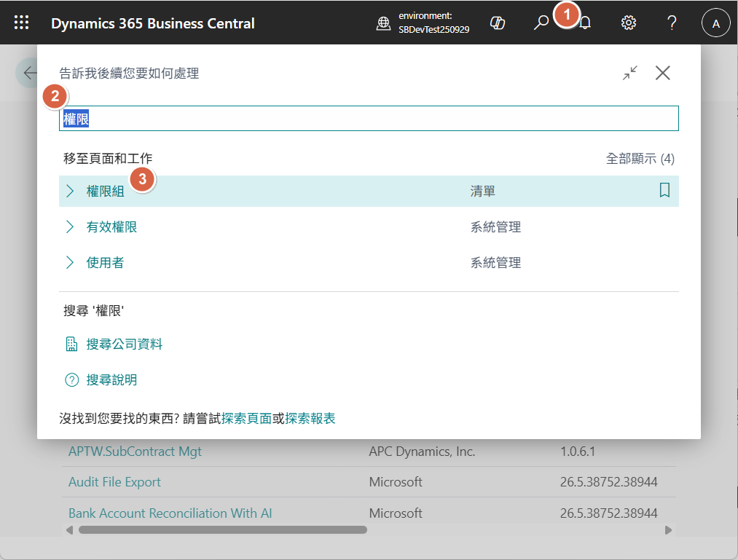Click environment: SBDevTest250929 label
The width and height of the screenshot is (738, 560).
[x=434, y=23]
